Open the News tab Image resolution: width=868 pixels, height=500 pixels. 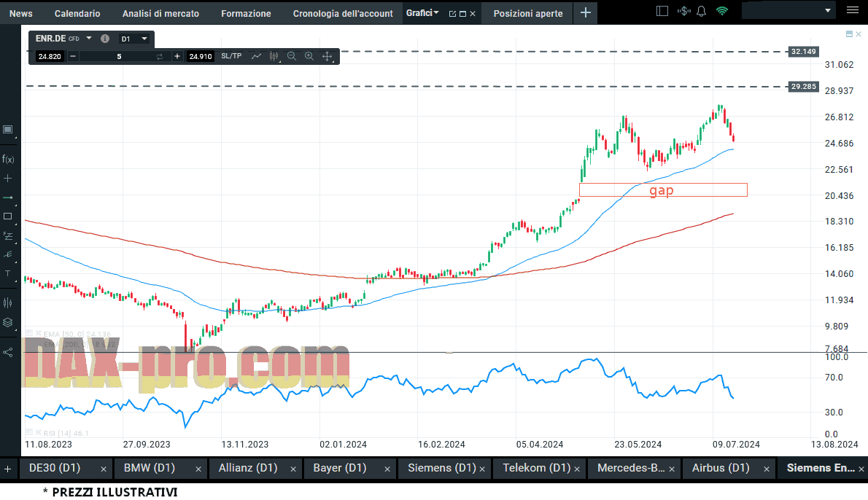[21, 13]
